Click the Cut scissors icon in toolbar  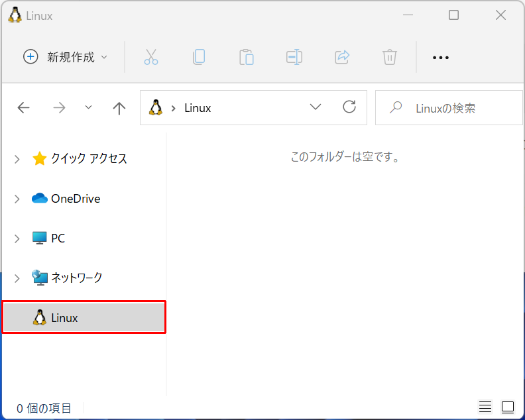coord(151,57)
